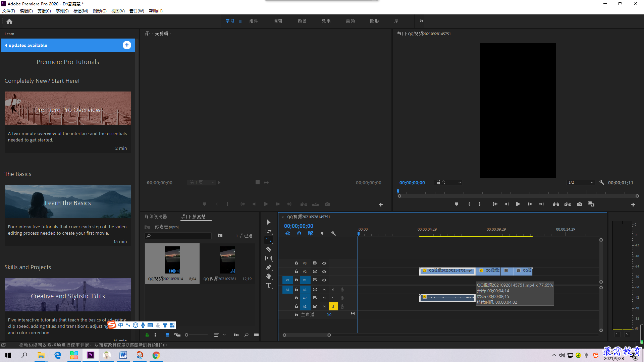Screen dimensions: 644x362
Task: Automate to sequence in Project panel
Action: tap(236, 335)
